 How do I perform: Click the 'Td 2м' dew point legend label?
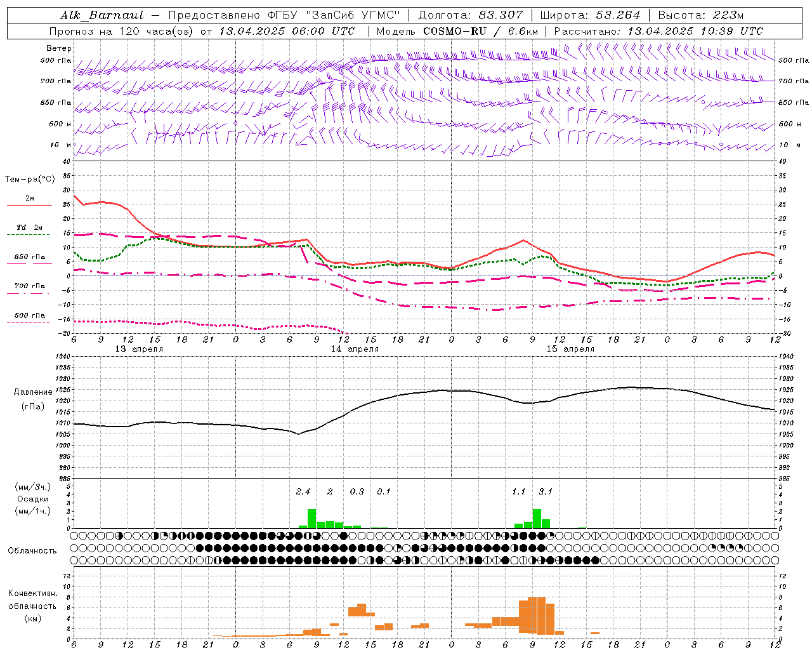[30, 227]
